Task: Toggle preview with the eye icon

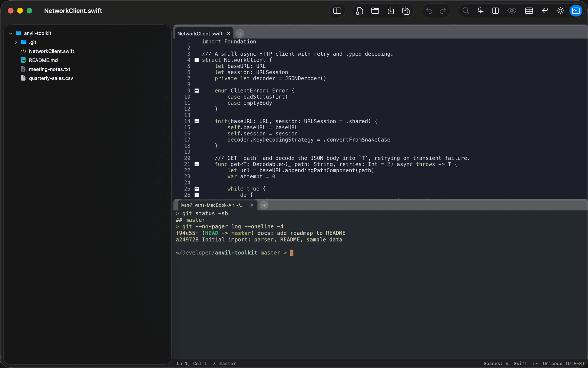Action: [512, 11]
